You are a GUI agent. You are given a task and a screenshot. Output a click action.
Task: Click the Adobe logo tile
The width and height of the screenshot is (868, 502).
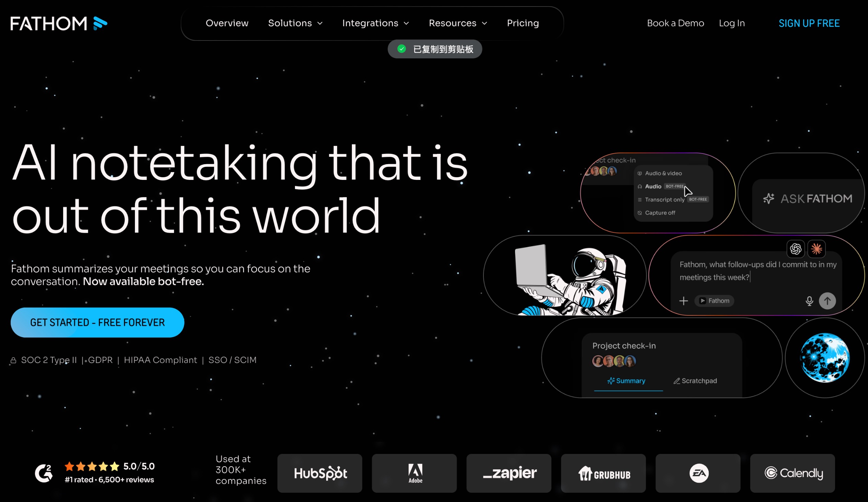pos(414,473)
